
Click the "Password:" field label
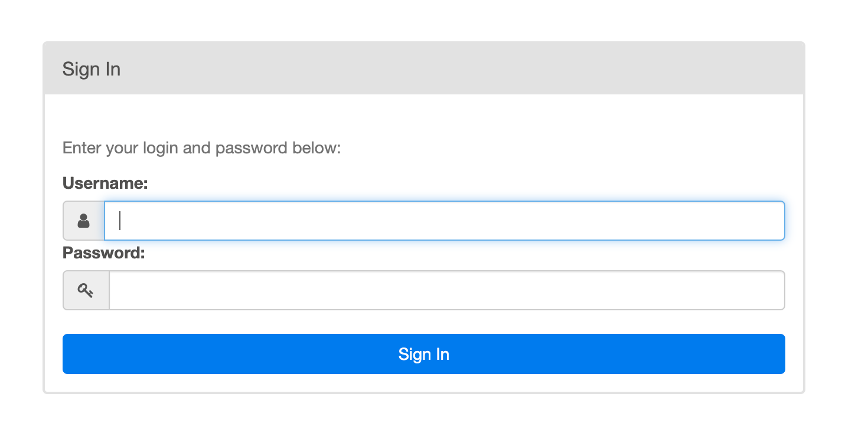coord(104,253)
